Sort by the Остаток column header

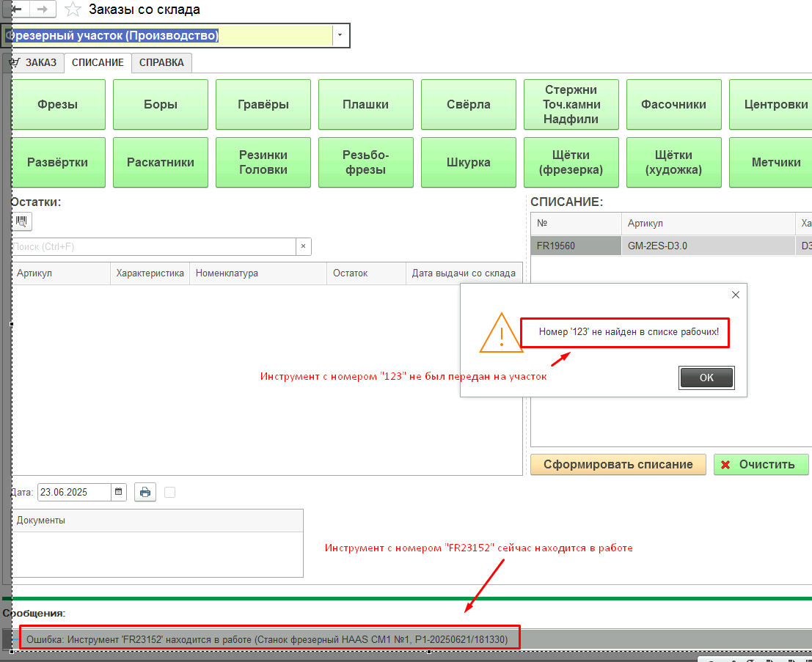click(365, 273)
